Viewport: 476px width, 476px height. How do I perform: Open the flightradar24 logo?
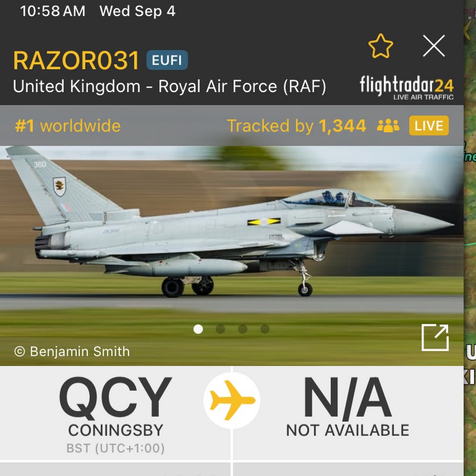[407, 88]
